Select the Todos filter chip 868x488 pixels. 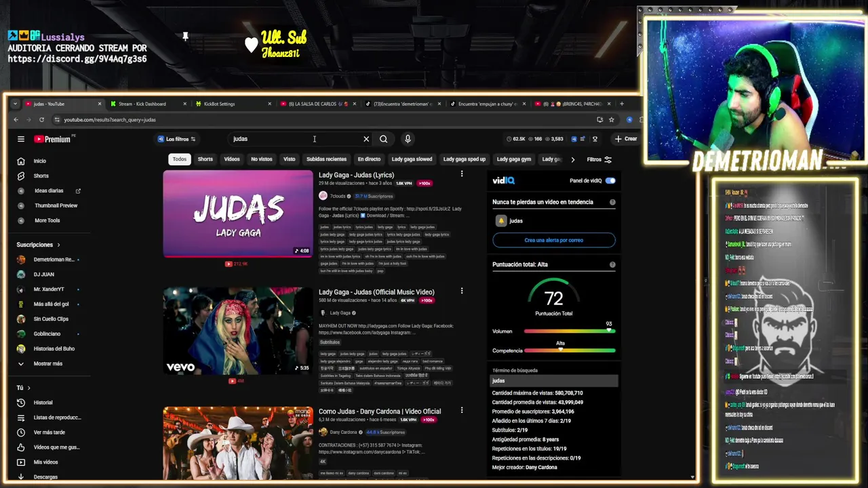[x=180, y=159]
